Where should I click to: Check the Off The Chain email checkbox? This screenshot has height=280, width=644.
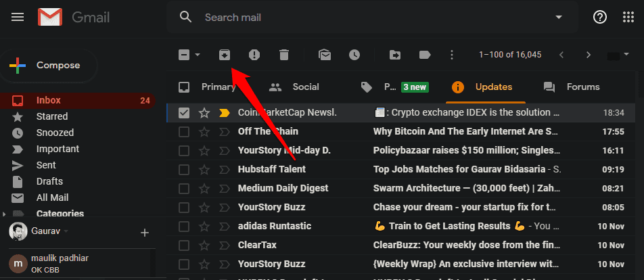(184, 132)
